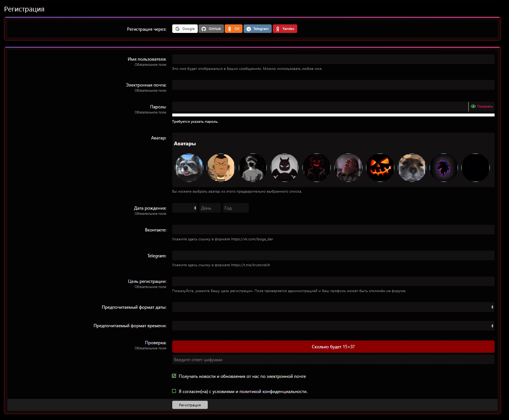The width and height of the screenshot is (509, 420).
Task: Select the raccoon avatar
Action: click(x=189, y=168)
